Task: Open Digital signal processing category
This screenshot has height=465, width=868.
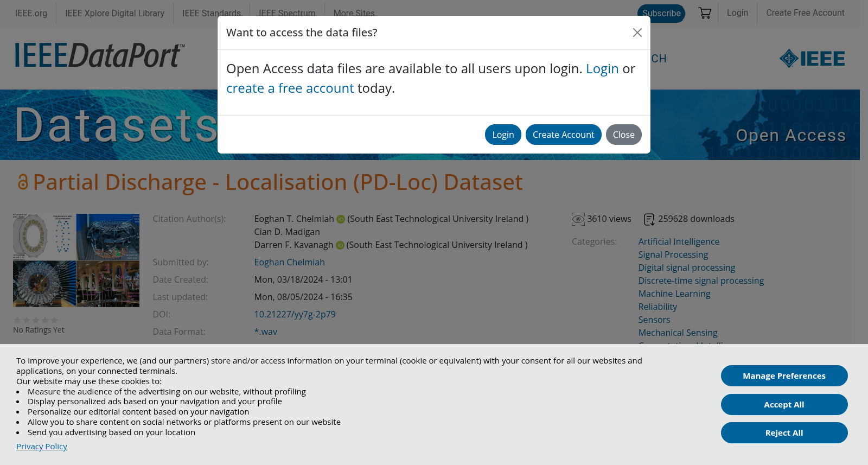Action: pos(686,268)
